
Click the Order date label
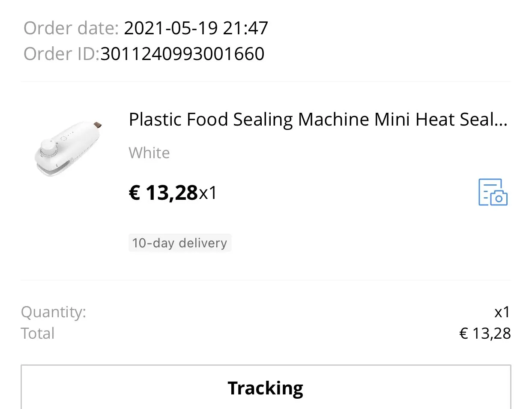[x=71, y=28]
